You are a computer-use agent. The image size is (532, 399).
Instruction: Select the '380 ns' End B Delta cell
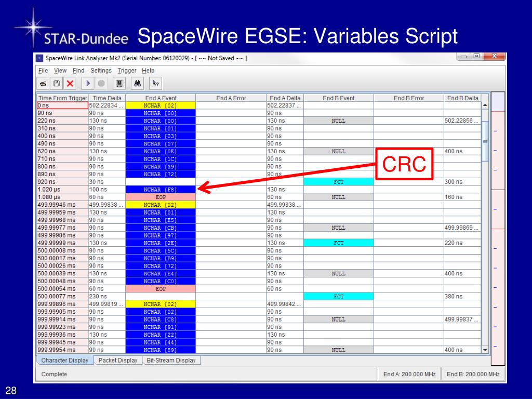tap(462, 297)
